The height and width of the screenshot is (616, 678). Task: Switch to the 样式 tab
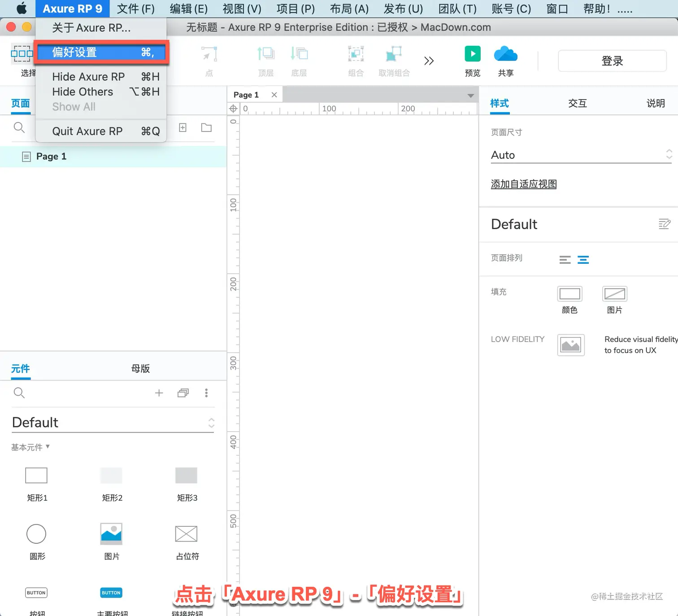pos(500,104)
